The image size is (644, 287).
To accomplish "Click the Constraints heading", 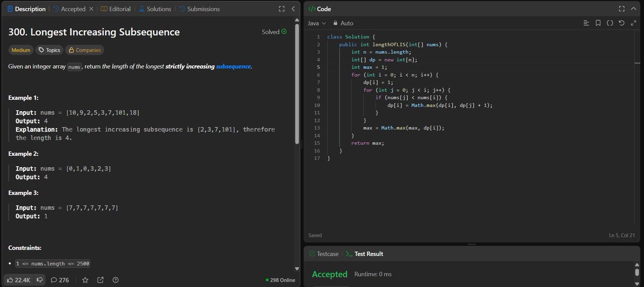I will tap(25, 248).
